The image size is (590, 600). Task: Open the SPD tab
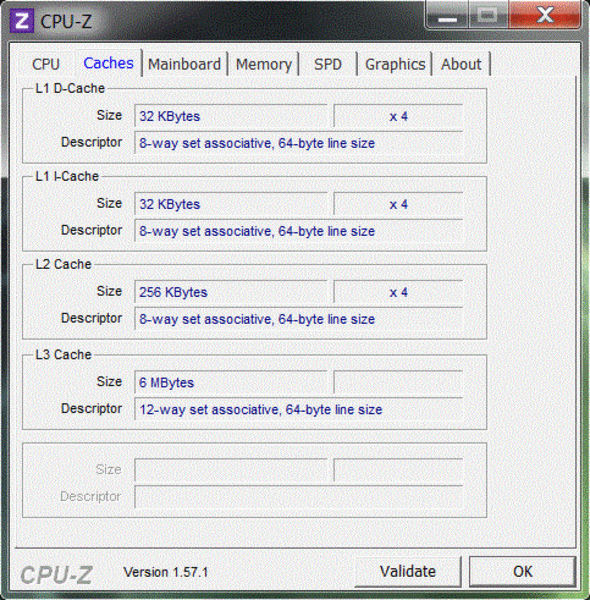click(328, 64)
